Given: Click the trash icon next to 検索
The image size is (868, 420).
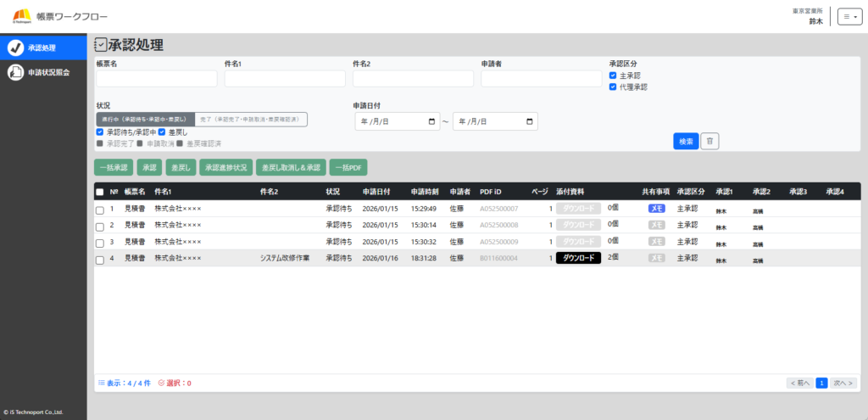Looking at the screenshot, I should (710, 142).
